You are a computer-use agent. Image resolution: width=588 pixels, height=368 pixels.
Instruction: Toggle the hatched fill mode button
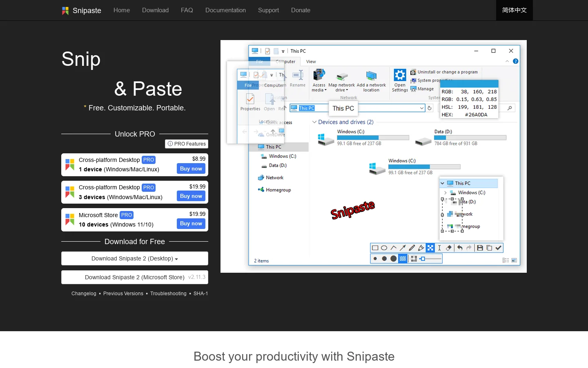403,258
